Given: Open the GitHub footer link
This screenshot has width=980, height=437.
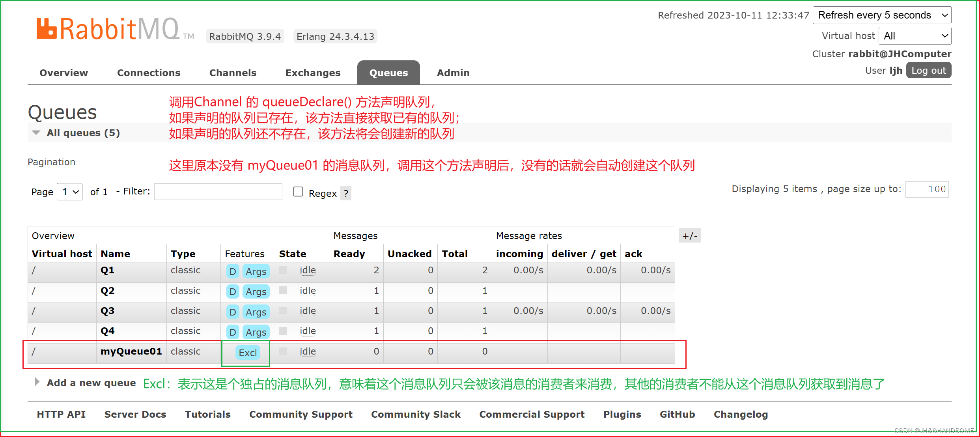Looking at the screenshot, I should pos(678,414).
